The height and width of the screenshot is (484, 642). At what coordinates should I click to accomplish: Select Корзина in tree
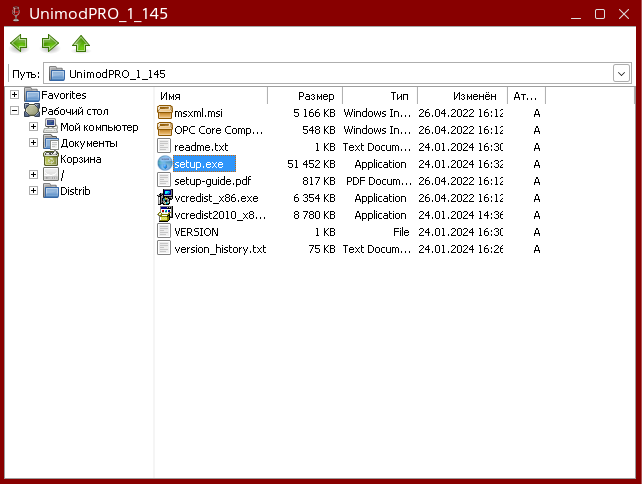point(81,159)
